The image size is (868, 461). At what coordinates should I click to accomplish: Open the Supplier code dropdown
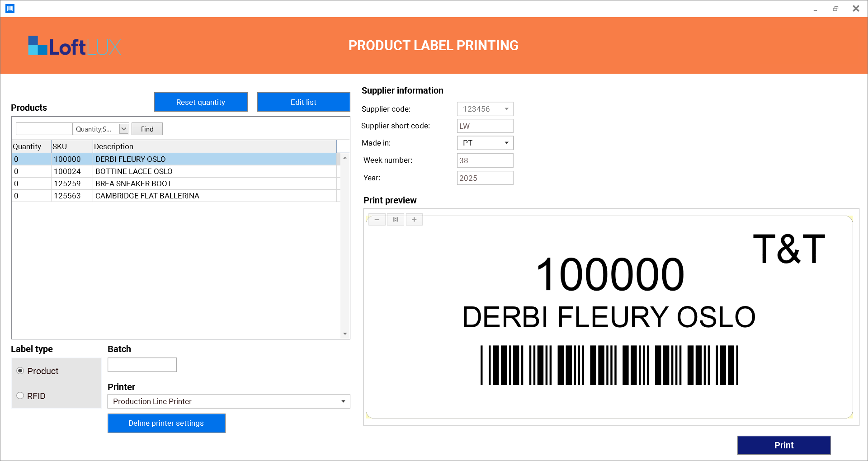click(x=506, y=109)
